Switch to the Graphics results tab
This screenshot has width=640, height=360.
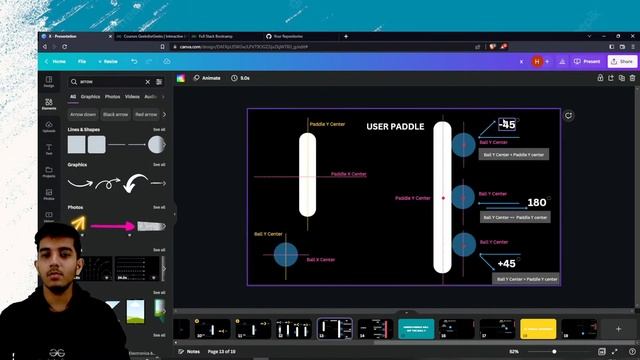(x=90, y=97)
